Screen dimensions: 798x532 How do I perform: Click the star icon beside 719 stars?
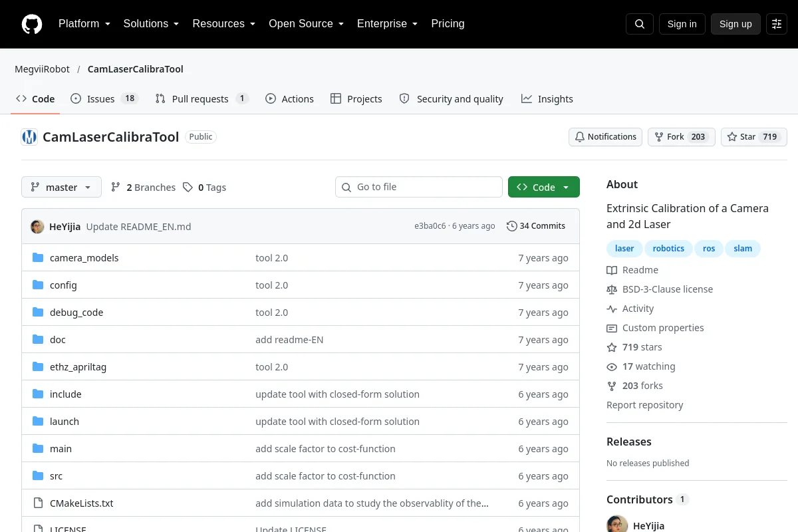point(612,347)
